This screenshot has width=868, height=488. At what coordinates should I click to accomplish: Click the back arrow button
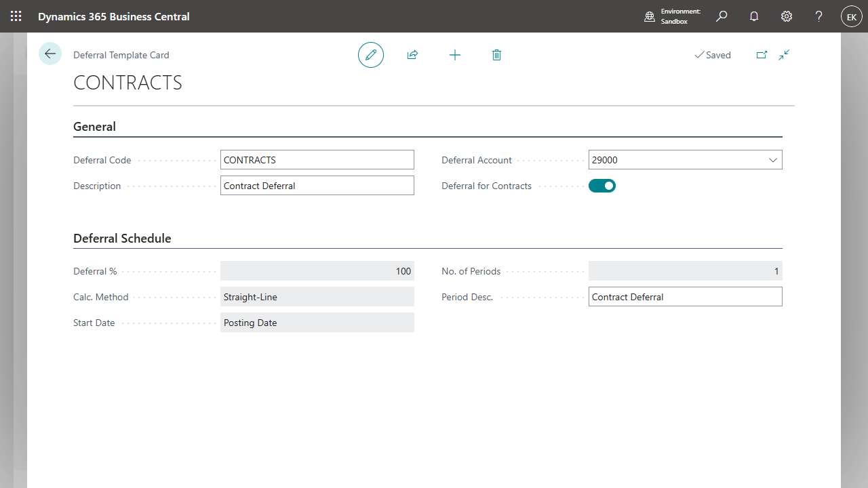click(50, 54)
